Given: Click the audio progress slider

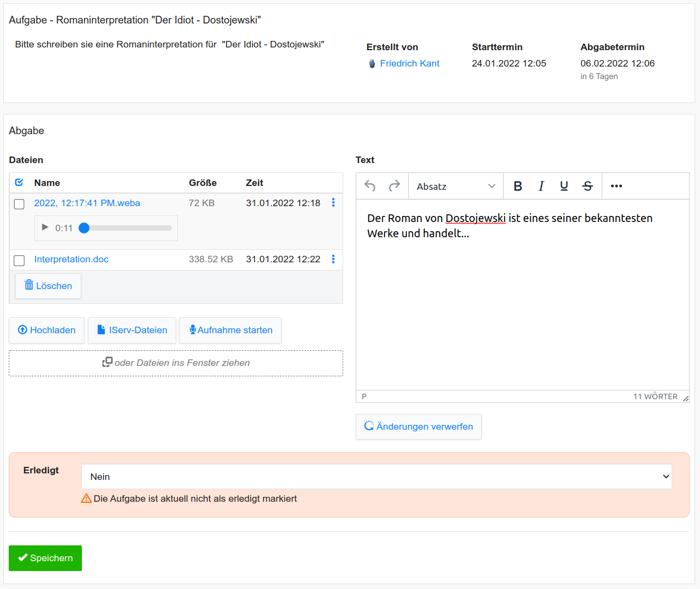Looking at the screenshot, I should pos(127,228).
